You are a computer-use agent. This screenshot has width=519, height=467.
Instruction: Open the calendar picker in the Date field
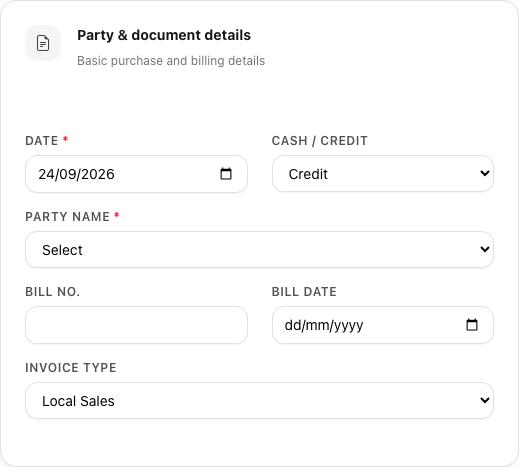(x=226, y=174)
